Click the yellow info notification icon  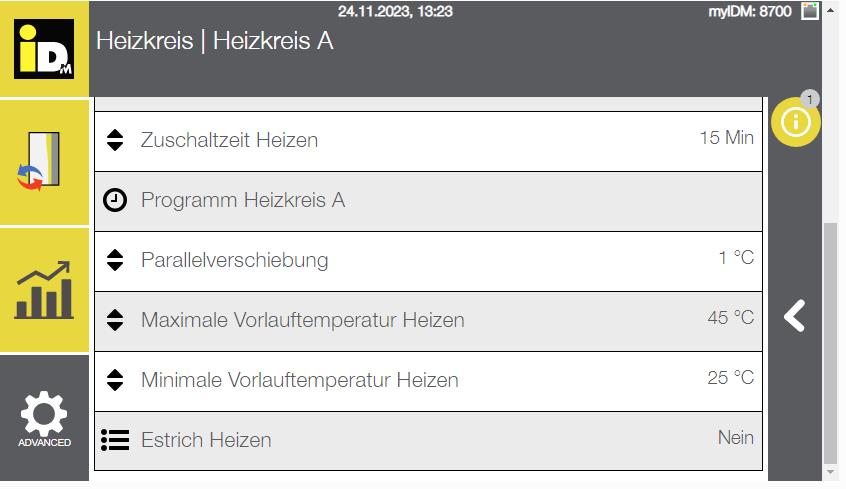(796, 121)
